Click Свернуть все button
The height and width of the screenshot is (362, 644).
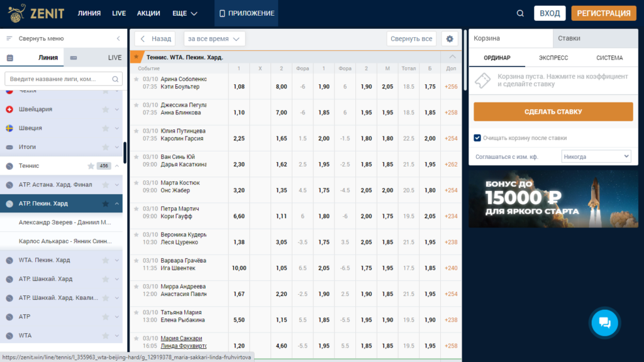[x=411, y=38]
